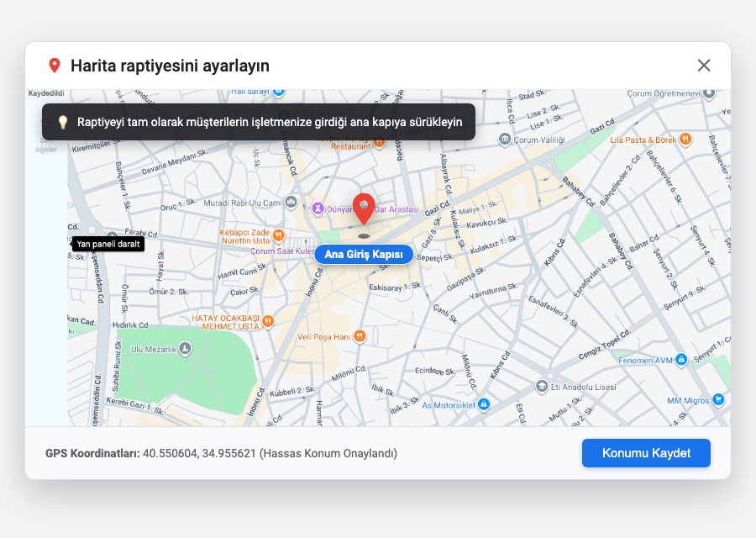Click the Ana Giriş Kapısı label

tap(364, 254)
